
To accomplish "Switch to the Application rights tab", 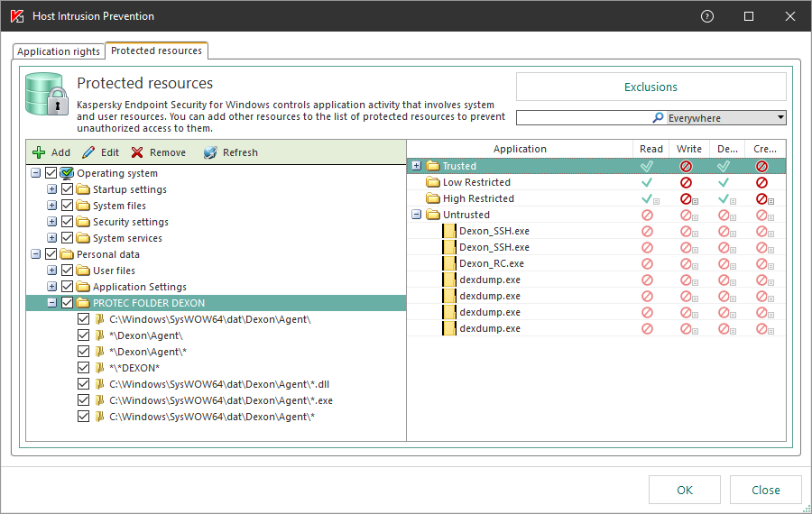I will tap(59, 51).
